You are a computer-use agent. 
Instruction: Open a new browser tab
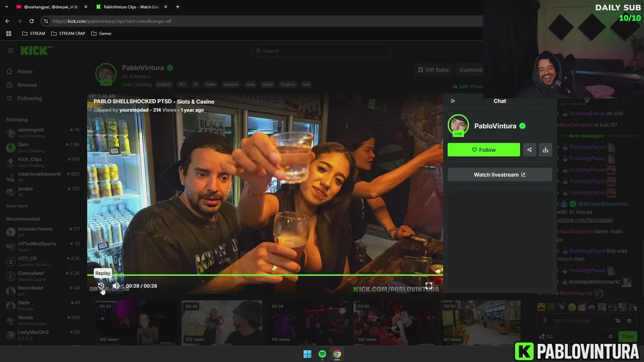pos(178,7)
